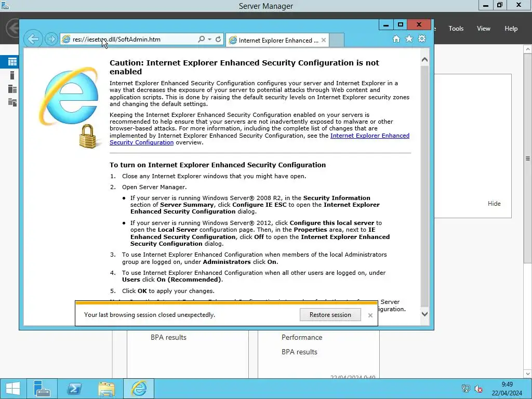Open Internet Explorer Home page icon
Image resolution: width=532 pixels, height=399 pixels.
pos(396,38)
